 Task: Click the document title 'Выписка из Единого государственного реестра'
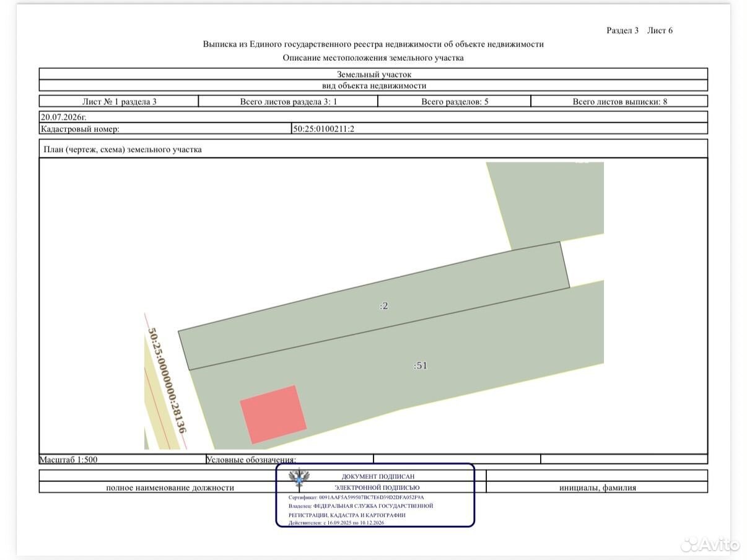click(373, 44)
